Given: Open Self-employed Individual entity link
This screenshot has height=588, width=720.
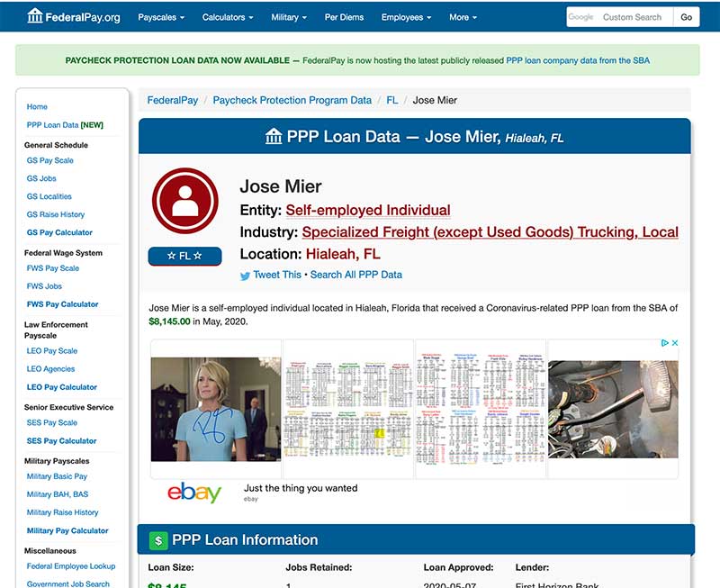Looking at the screenshot, I should pyautogui.click(x=368, y=211).
